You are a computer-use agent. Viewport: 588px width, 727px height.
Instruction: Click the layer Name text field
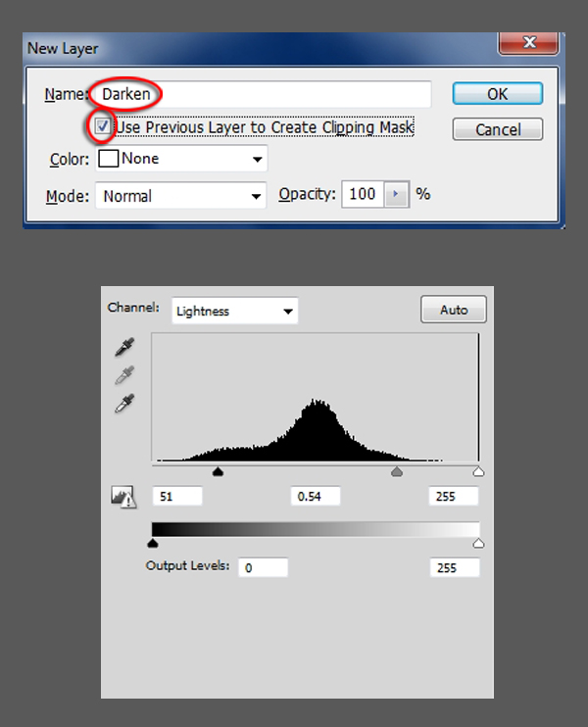261,94
